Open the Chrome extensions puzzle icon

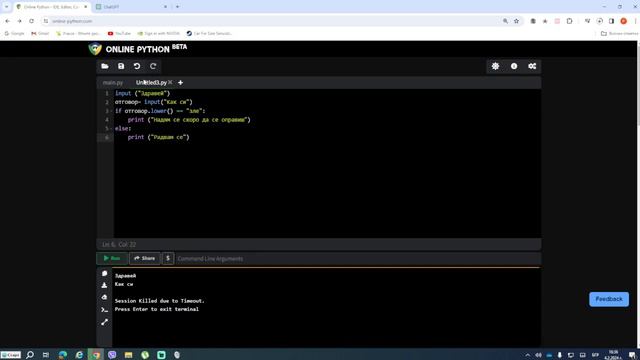coord(569,21)
